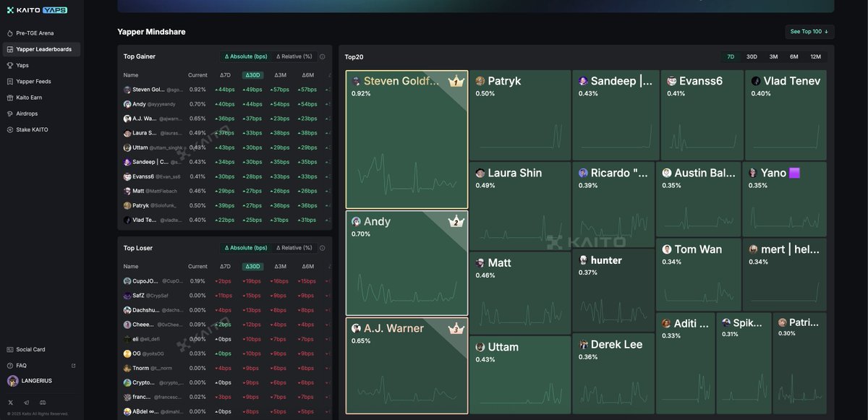
Task: Open the Patryk treemap tile
Action: pyautogui.click(x=519, y=115)
